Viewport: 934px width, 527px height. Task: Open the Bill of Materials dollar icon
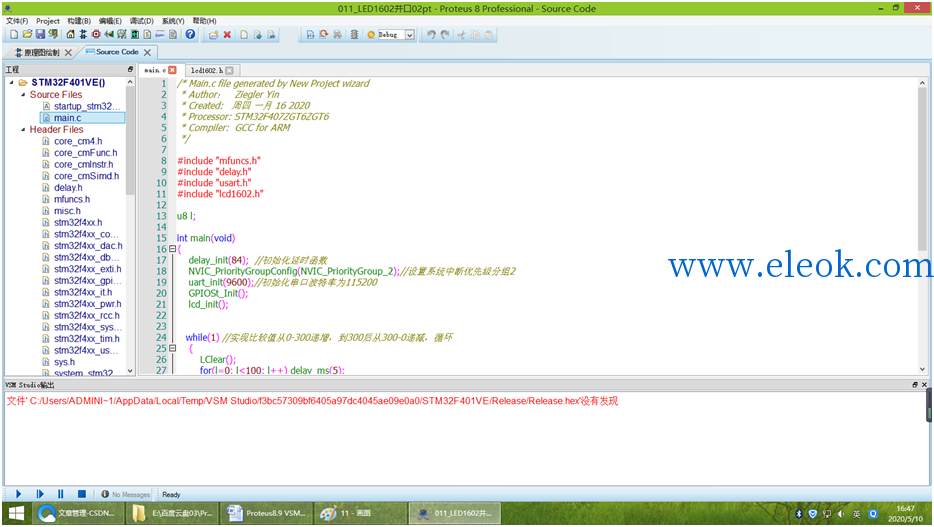pos(147,35)
